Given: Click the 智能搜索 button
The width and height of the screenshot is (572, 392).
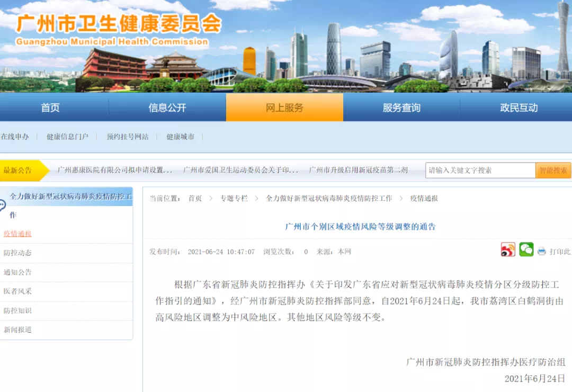Looking at the screenshot, I should click(x=553, y=171).
